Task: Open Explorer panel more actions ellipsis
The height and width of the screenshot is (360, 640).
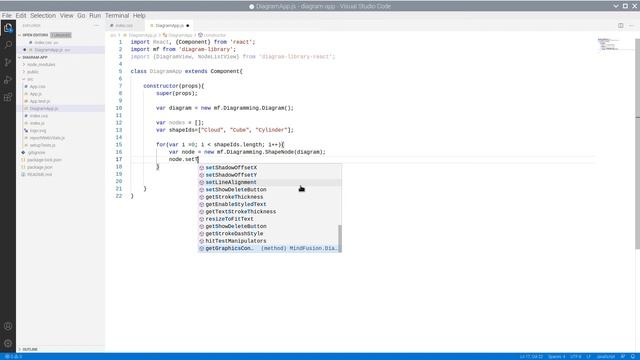Action: pos(96,25)
